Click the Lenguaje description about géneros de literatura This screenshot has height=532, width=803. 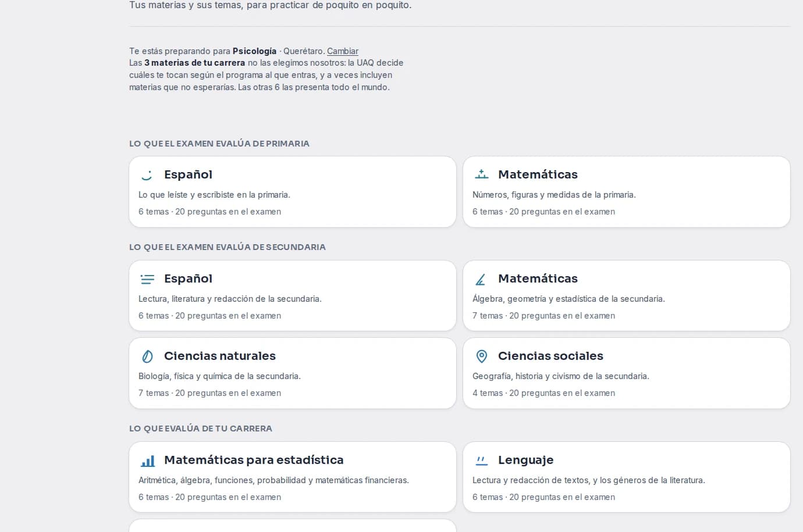589,480
